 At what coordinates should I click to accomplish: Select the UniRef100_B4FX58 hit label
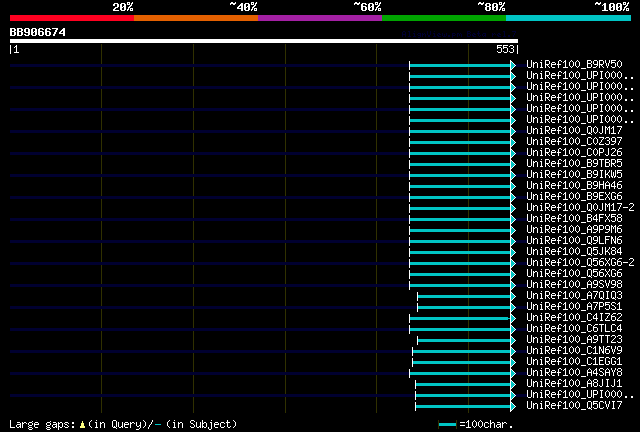coord(574,218)
